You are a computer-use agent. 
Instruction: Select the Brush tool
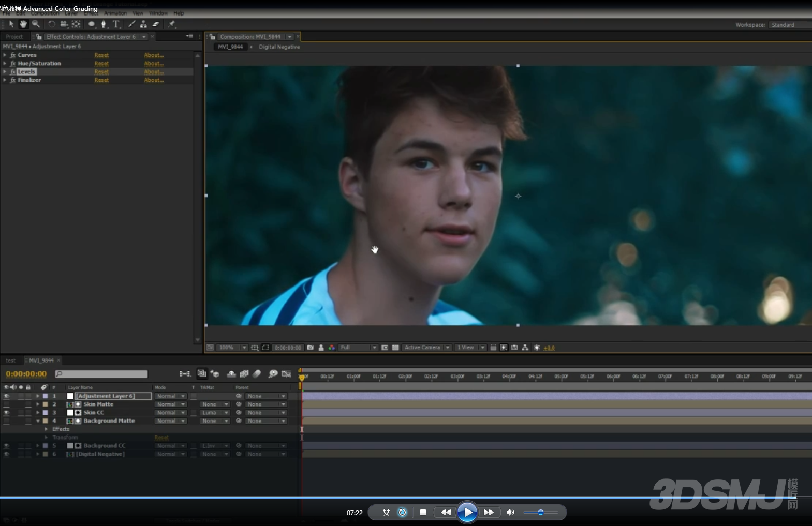coord(132,24)
